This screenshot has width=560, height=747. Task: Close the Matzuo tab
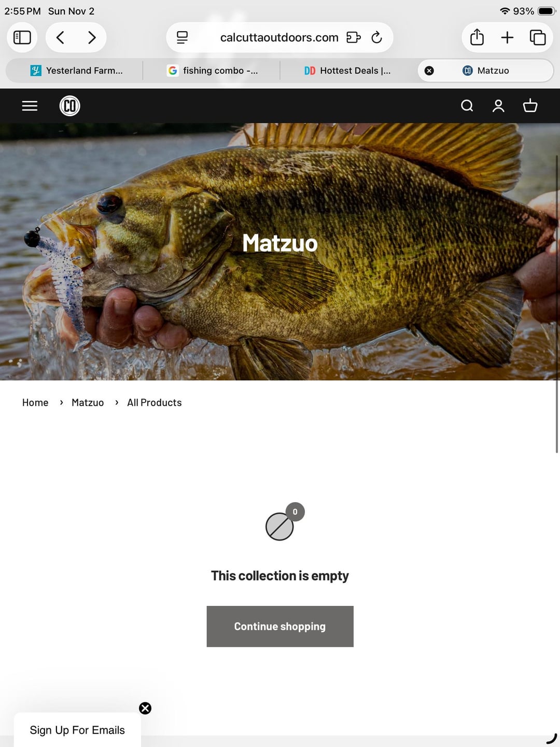coord(429,71)
